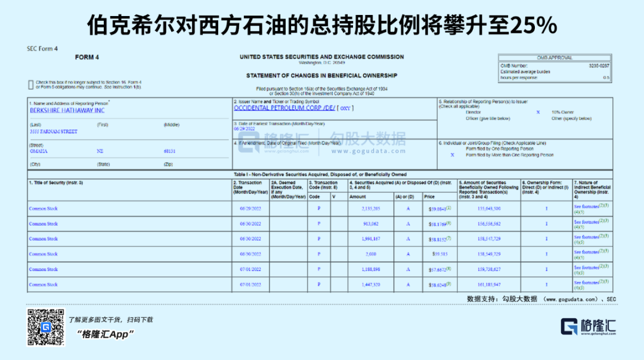Click the '格隆汇App' caption text

click(x=105, y=334)
